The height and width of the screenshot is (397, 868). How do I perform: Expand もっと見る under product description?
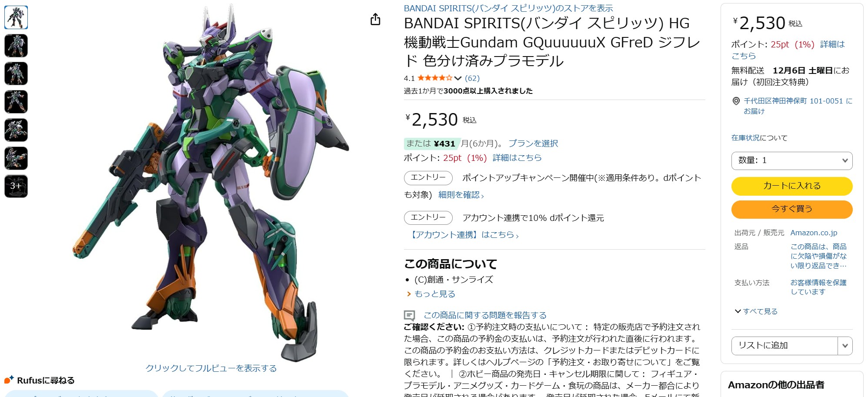click(431, 294)
